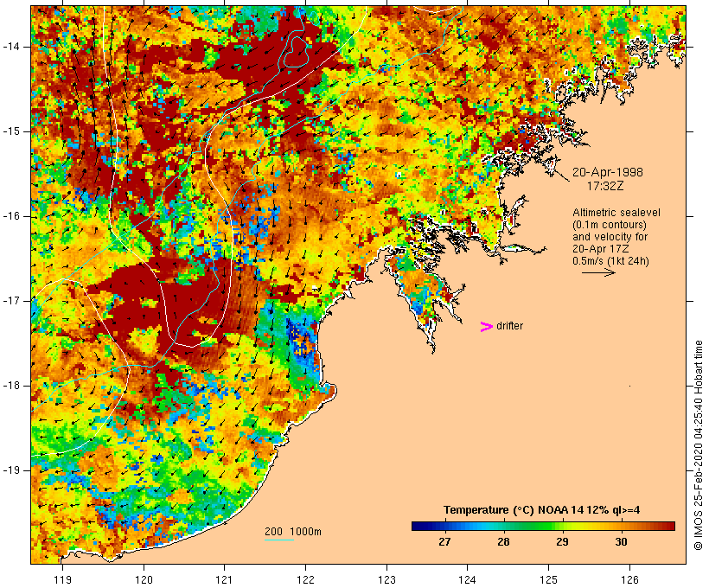Click the -19 latitude axis label
Image resolution: width=709 pixels, height=588 pixels.
(11, 470)
